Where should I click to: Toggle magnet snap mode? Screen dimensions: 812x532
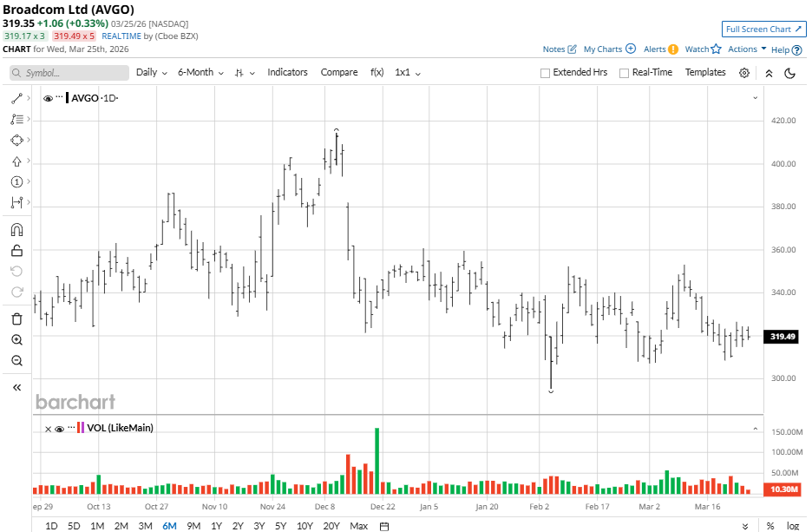(16, 230)
